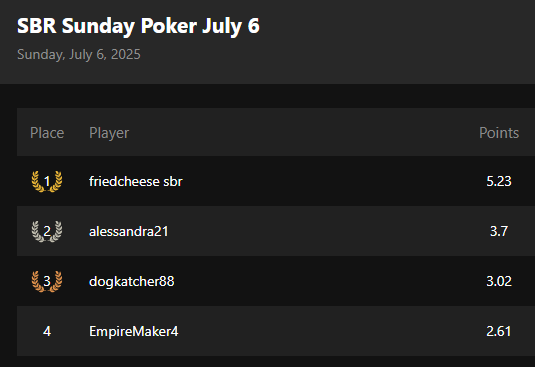Click the dogkatcher88 table row
535x367 pixels.
pos(276,281)
